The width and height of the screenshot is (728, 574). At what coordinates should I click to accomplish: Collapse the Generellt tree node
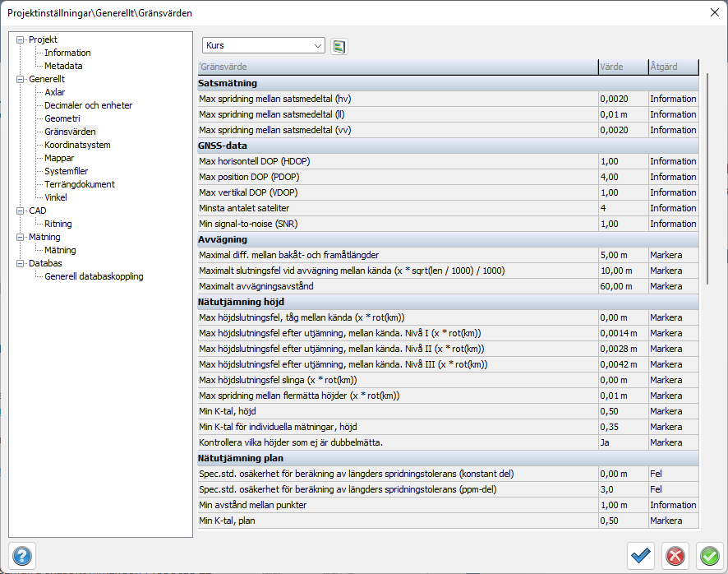[21, 79]
